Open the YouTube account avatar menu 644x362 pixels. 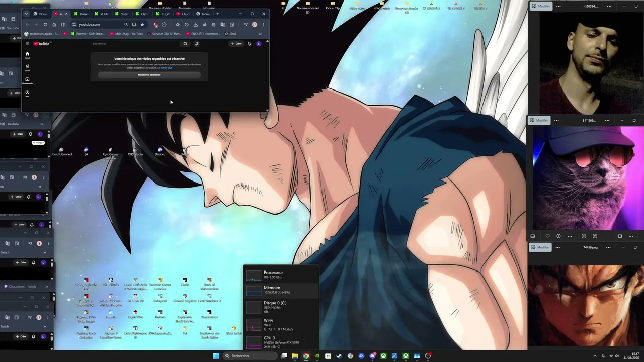259,44
